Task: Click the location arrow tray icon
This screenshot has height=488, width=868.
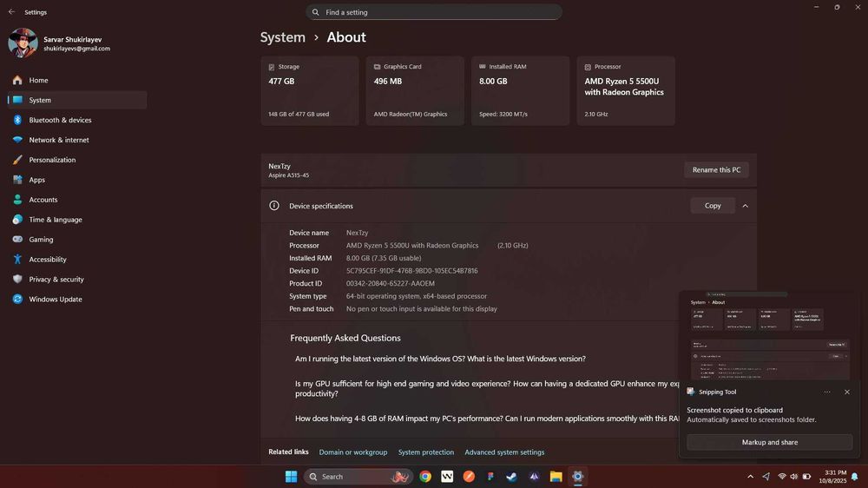Action: coord(766,477)
